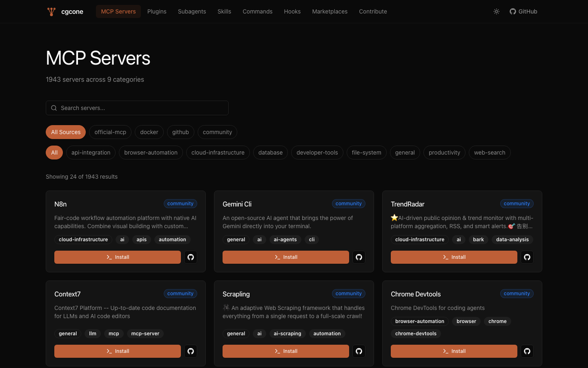The image size is (588, 368).
Task: Click the cgcone logo icon
Action: pyautogui.click(x=51, y=11)
